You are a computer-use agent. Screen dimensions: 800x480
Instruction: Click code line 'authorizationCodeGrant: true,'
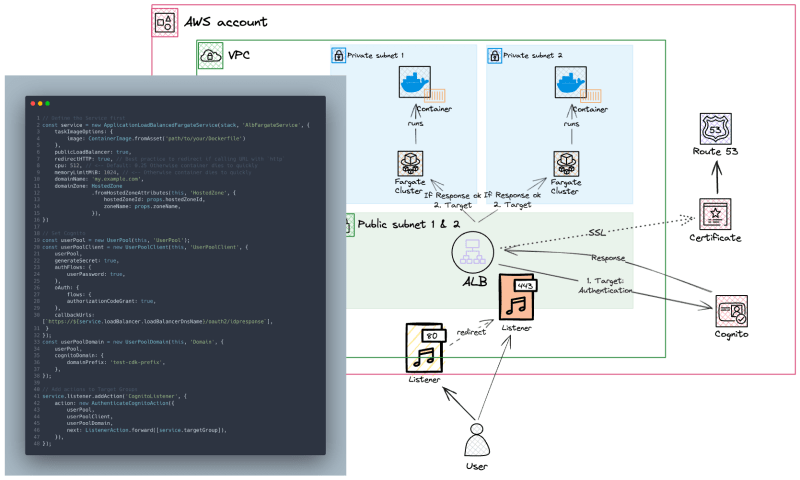pos(111,301)
